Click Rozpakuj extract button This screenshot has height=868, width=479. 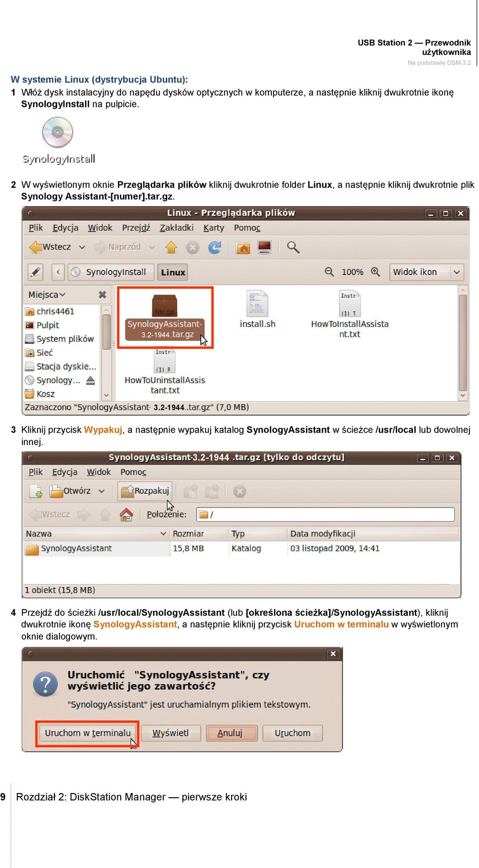pyautogui.click(x=145, y=491)
